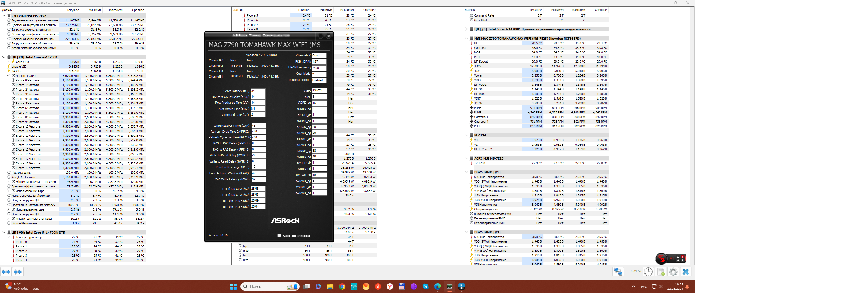
Task: Collapse the NUC126 sensor section
Action: click(467, 135)
